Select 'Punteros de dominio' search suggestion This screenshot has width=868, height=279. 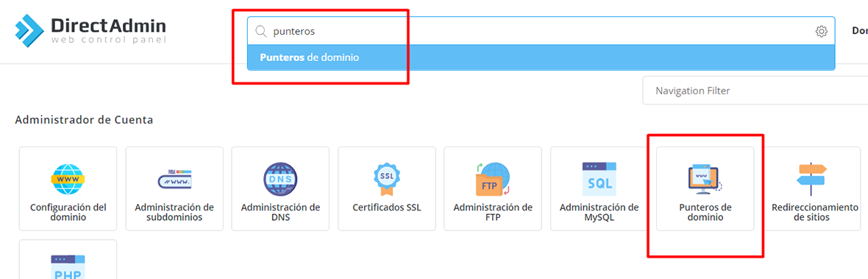(x=541, y=57)
